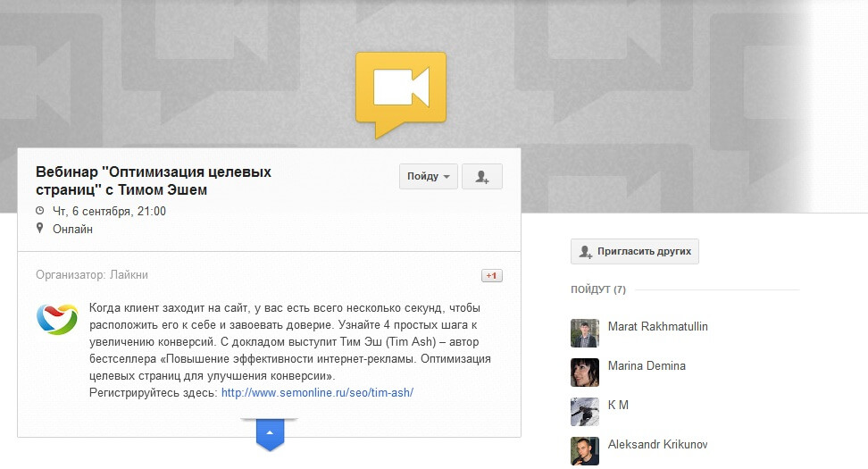Image resolution: width=868 pixels, height=469 pixels.
Task: Click the clock icon beside event date
Action: [39, 212]
